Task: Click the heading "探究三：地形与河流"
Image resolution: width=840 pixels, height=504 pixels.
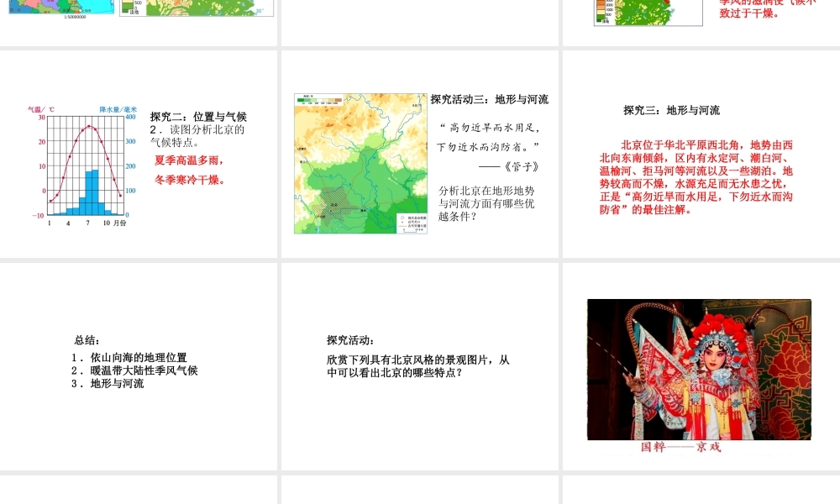Action: coord(672,110)
